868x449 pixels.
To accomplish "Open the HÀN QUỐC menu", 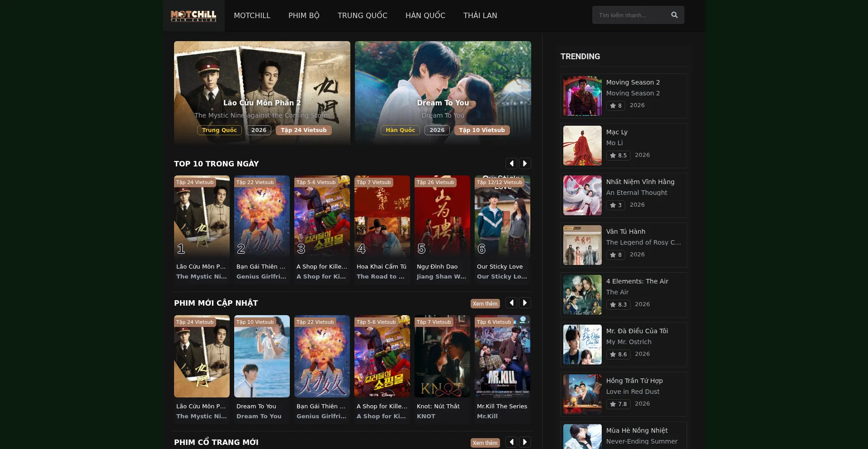I will tap(425, 15).
